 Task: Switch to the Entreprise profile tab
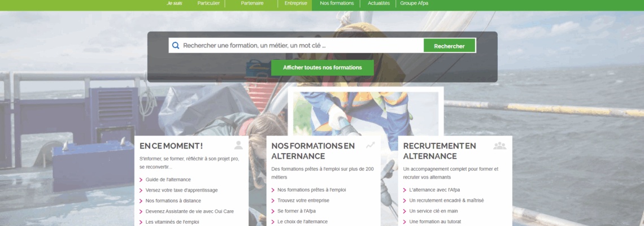tap(295, 3)
